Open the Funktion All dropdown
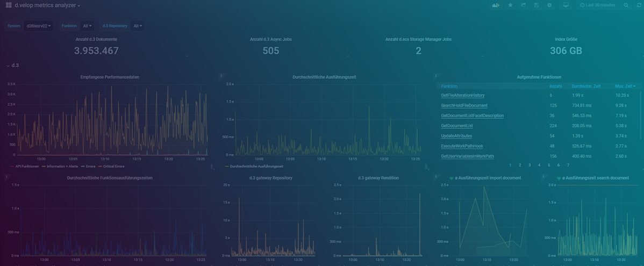This screenshot has width=644, height=266. (87, 26)
